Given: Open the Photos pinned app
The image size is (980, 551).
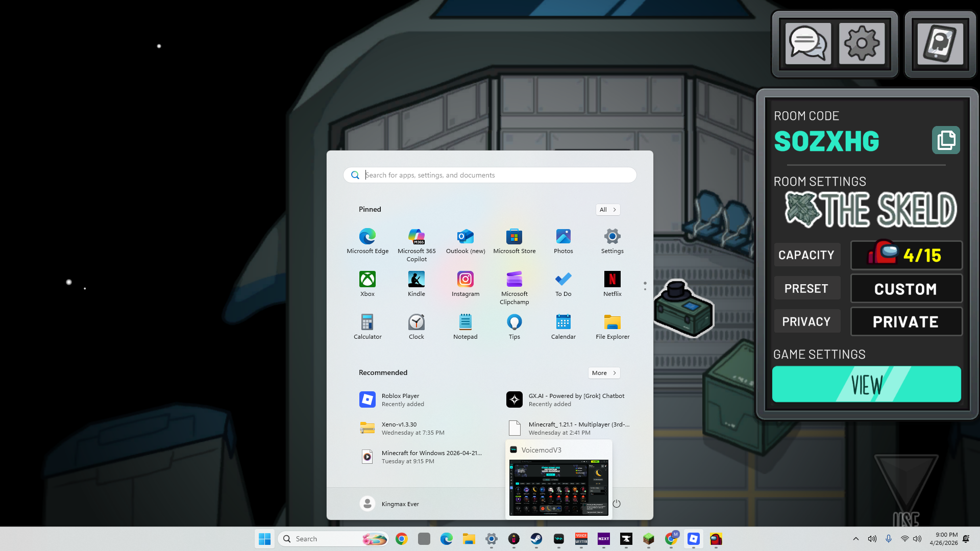Looking at the screenshot, I should coord(563,241).
